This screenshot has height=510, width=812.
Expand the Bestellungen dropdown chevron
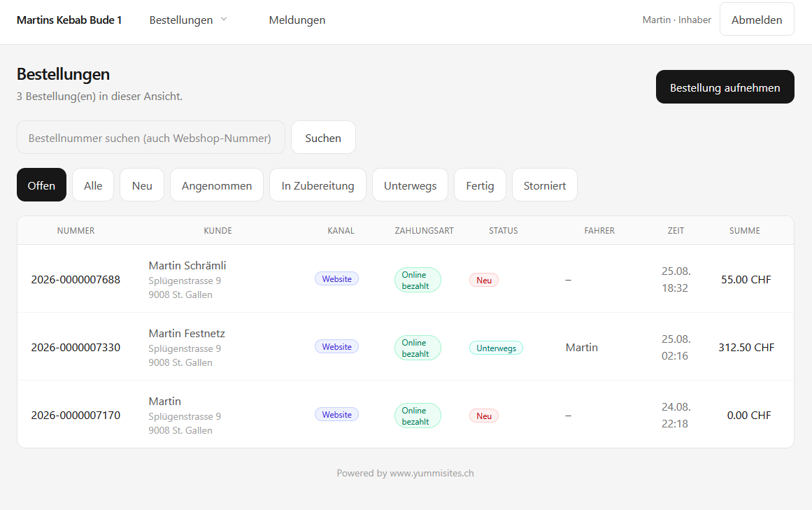[224, 20]
